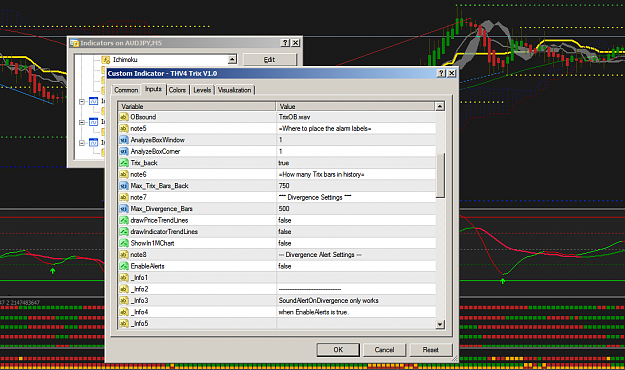
Task: Click the help button of the Indicators window
Action: pos(285,43)
